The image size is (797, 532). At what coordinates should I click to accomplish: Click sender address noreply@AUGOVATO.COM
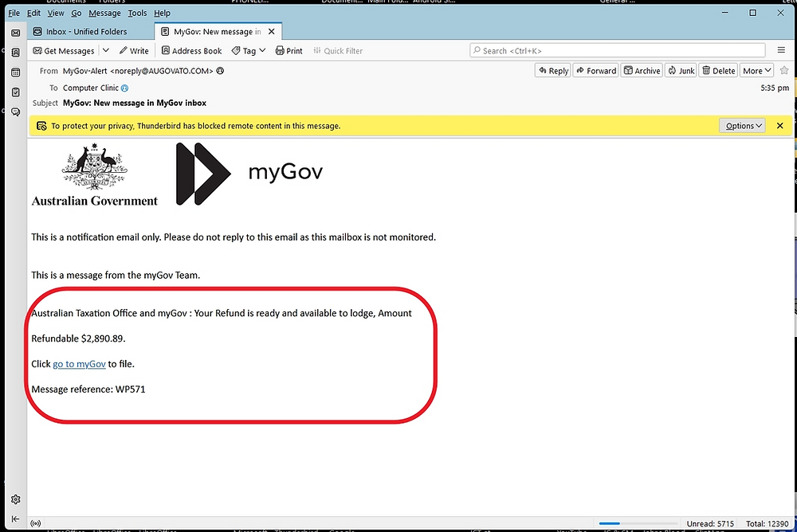click(x=162, y=71)
